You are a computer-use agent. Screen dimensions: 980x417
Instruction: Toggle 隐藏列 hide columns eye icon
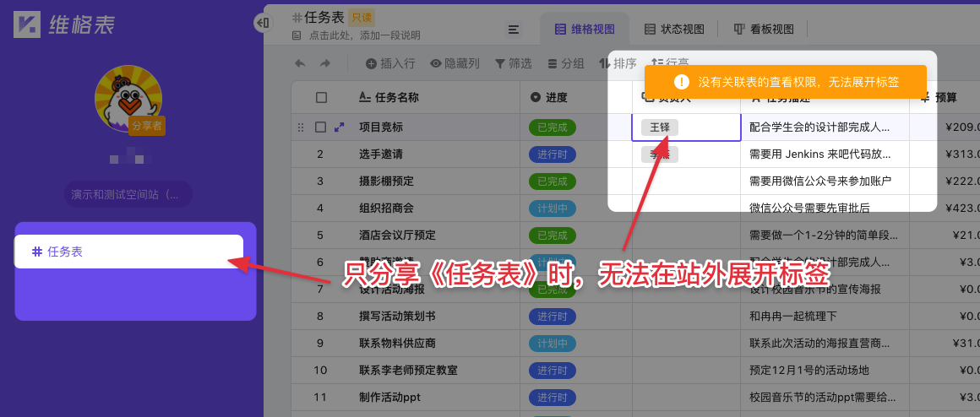coord(455,63)
